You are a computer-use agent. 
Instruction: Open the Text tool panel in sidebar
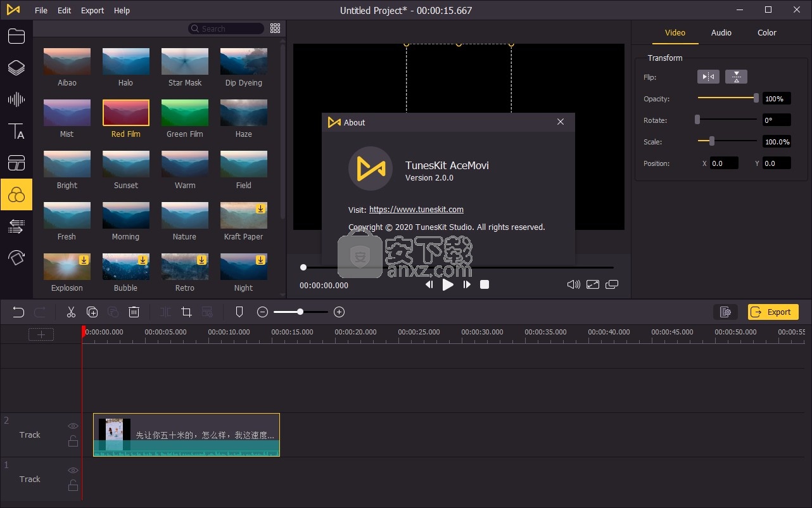(x=16, y=131)
